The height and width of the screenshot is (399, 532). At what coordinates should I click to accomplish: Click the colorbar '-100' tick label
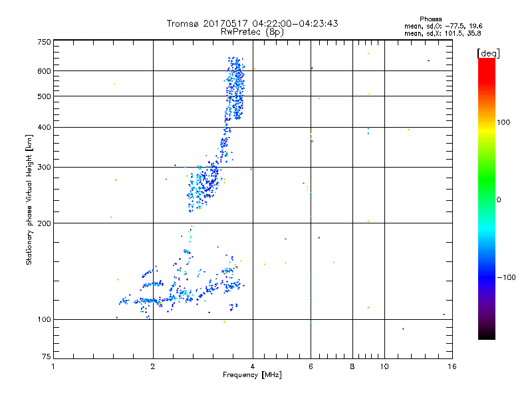tap(507, 277)
